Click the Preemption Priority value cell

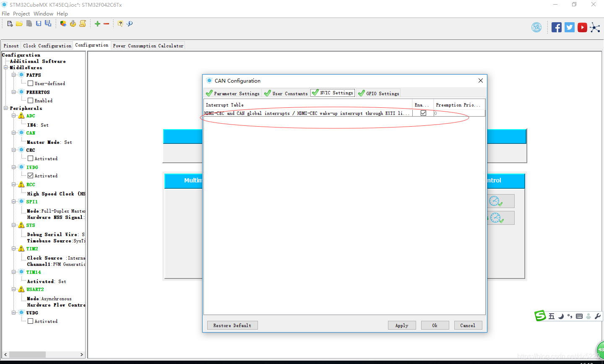pos(459,113)
